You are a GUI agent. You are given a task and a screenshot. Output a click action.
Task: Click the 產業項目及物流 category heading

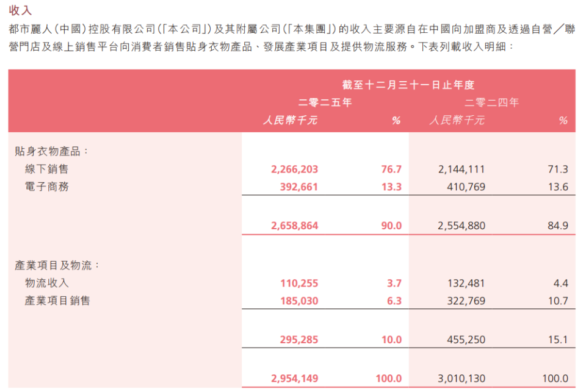(57, 265)
